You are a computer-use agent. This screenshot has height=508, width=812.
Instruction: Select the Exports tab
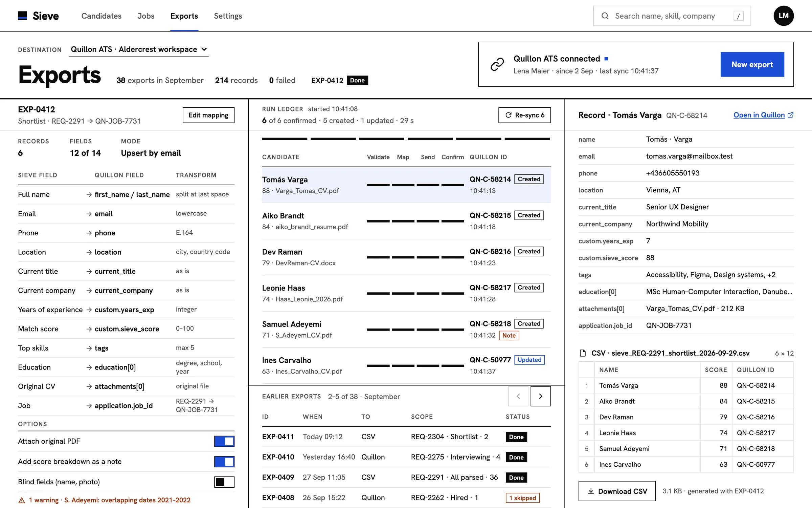(184, 16)
